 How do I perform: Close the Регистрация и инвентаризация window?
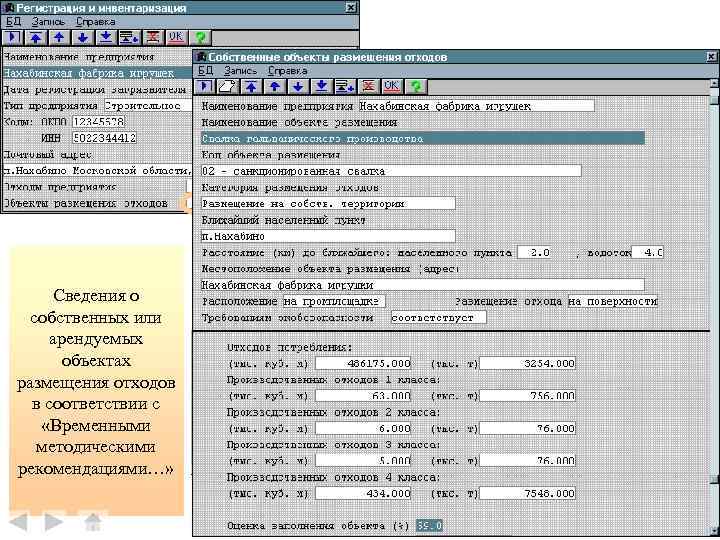click(x=350, y=7)
